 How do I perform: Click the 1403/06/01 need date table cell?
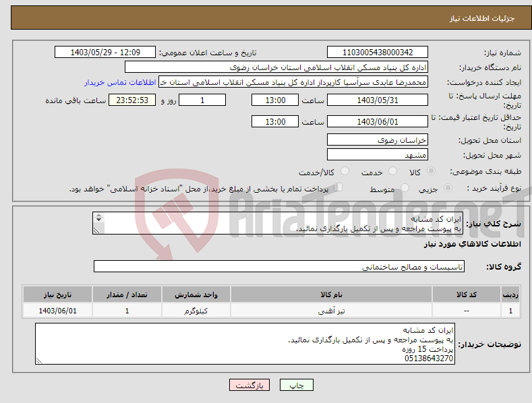(x=57, y=311)
